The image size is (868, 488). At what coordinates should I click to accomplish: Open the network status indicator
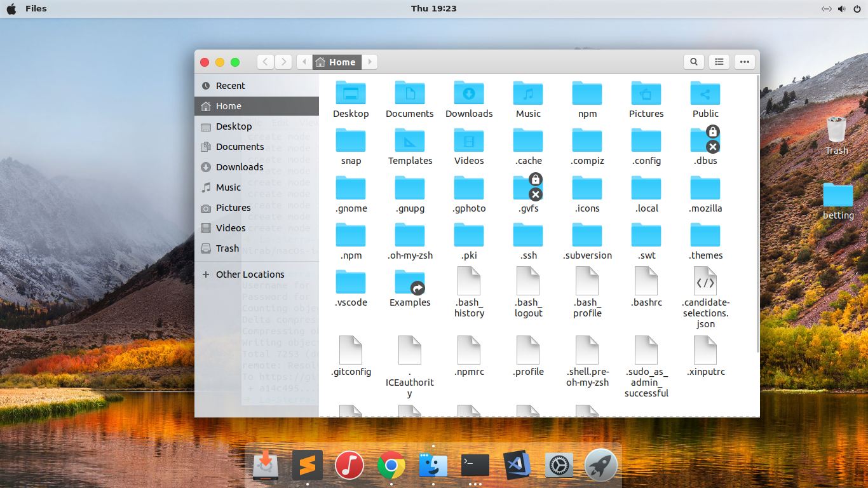[x=826, y=9]
